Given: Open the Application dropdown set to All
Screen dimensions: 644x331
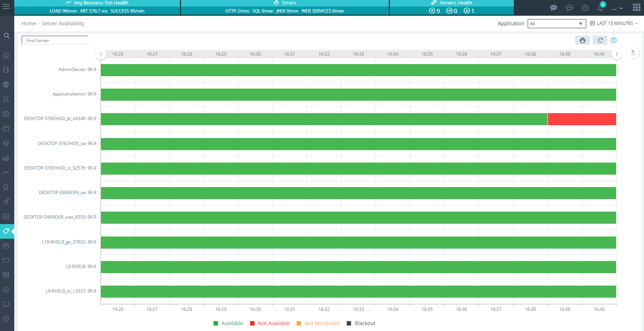Looking at the screenshot, I should (x=556, y=24).
